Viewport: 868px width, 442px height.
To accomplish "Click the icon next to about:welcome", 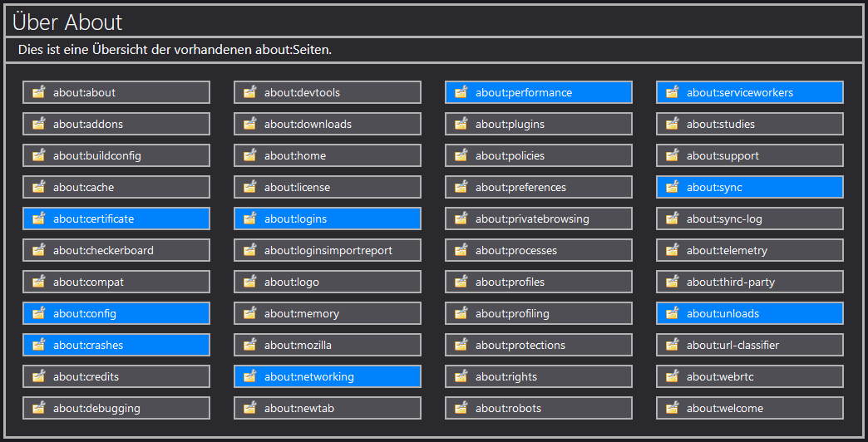I will click(672, 408).
